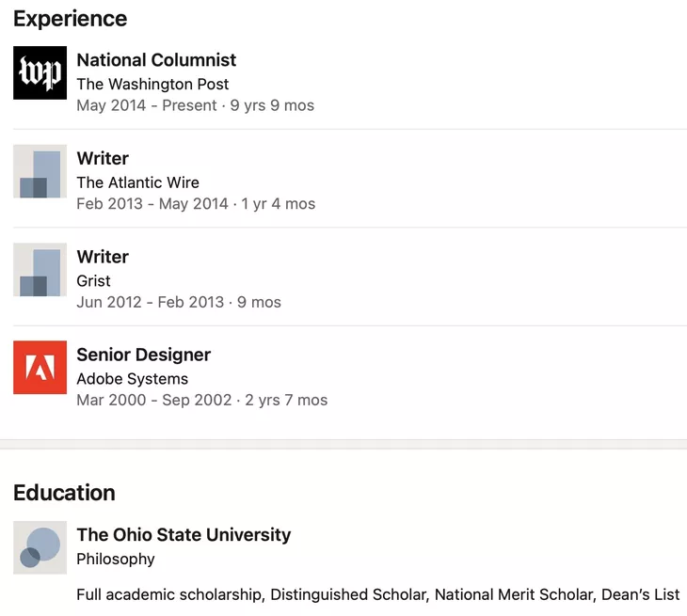Open the Adobe Systems company link

coord(133,379)
